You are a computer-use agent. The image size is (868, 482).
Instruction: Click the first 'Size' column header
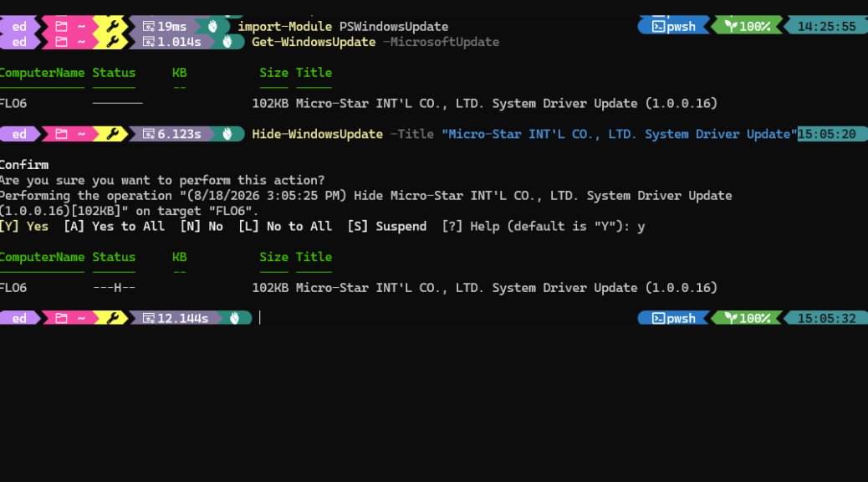pyautogui.click(x=273, y=73)
